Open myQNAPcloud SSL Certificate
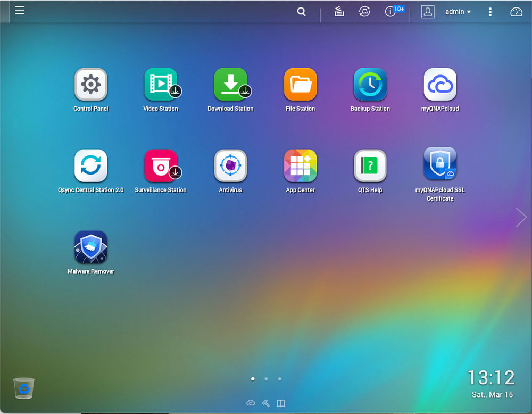 (x=440, y=164)
